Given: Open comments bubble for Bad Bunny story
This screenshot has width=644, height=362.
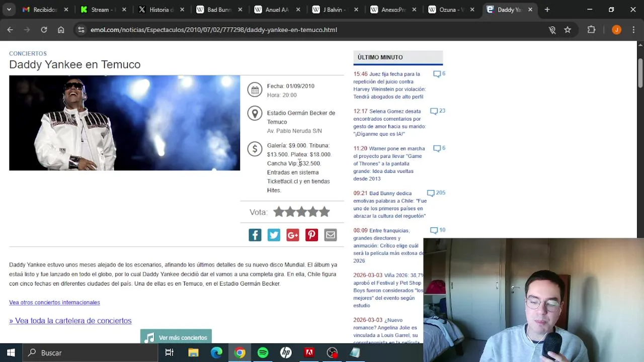Looking at the screenshot, I should pos(431,193).
